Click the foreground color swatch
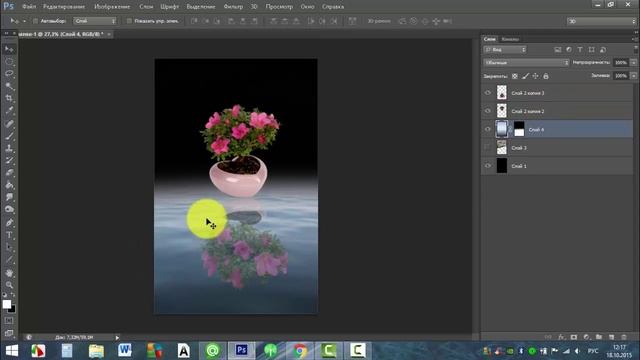The width and height of the screenshot is (640, 360). tap(7, 304)
